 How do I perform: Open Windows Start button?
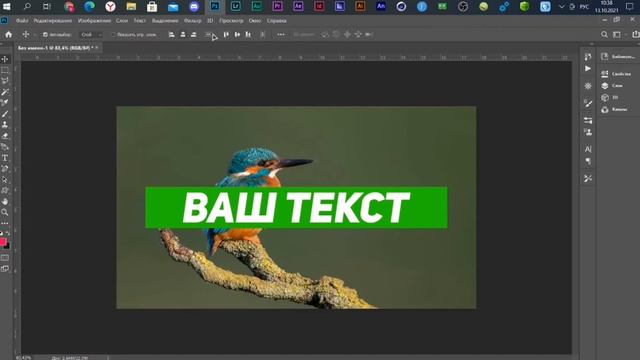point(7,7)
